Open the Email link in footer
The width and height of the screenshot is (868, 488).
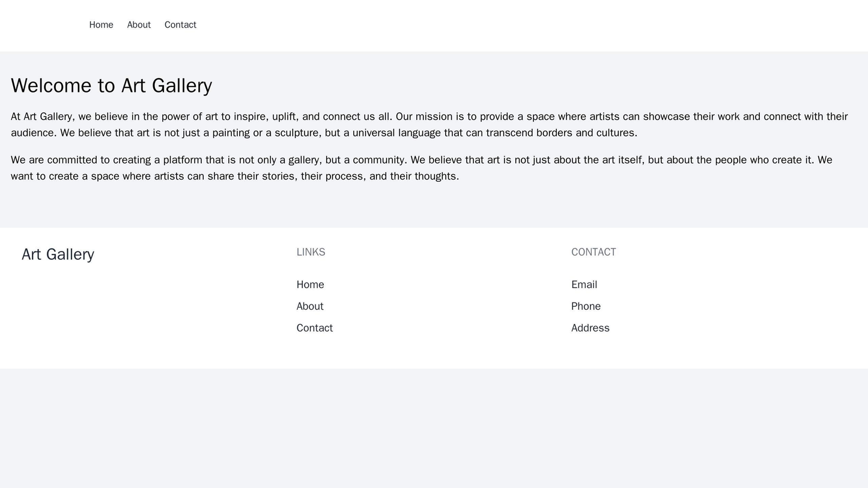(584, 285)
